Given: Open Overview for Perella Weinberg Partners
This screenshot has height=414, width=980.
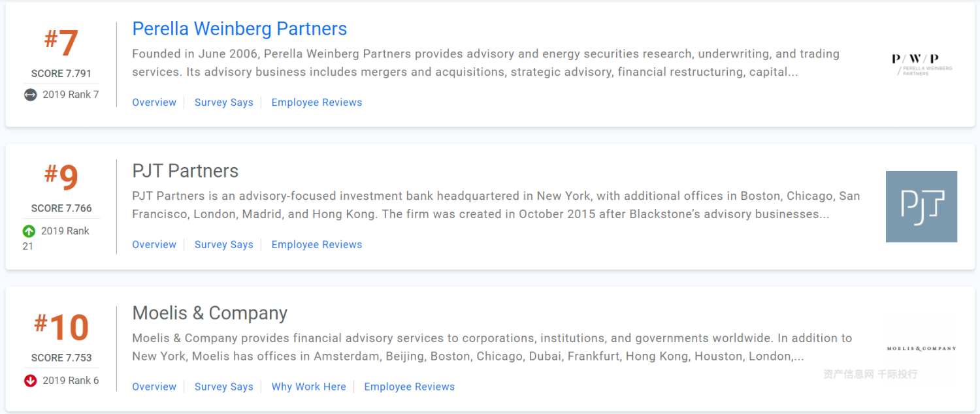Looking at the screenshot, I should coord(154,103).
